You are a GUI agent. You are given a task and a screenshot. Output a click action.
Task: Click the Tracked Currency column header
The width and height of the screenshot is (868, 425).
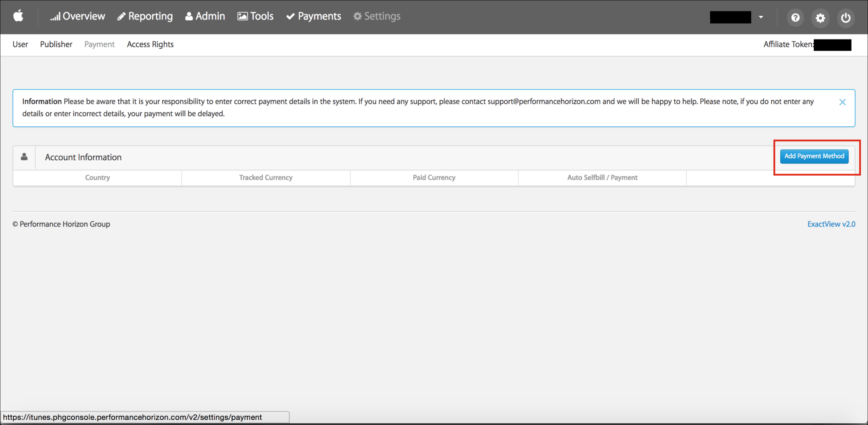(x=266, y=178)
